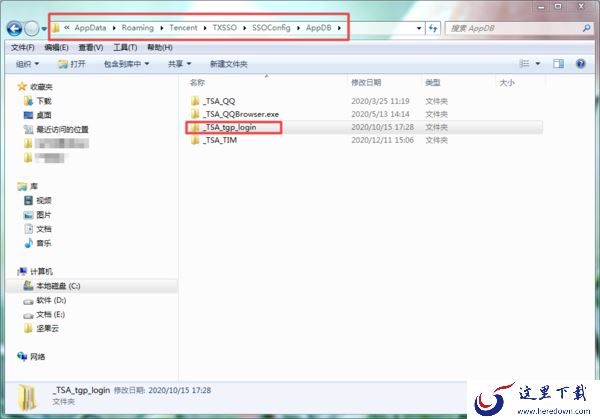Expand the arrow after AppDB breadcrumb
600x419 pixels.
click(x=339, y=28)
